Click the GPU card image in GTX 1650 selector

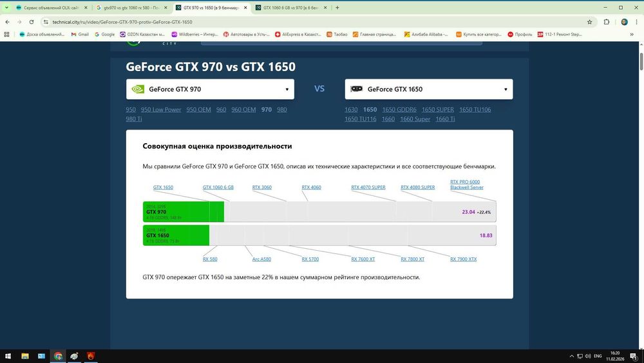click(356, 89)
